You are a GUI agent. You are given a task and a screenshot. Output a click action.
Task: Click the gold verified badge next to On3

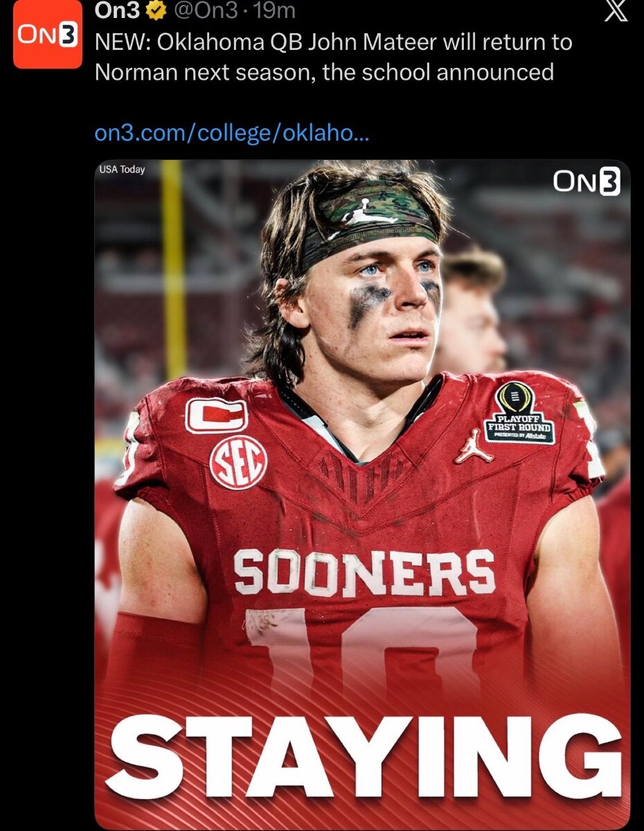(x=156, y=12)
